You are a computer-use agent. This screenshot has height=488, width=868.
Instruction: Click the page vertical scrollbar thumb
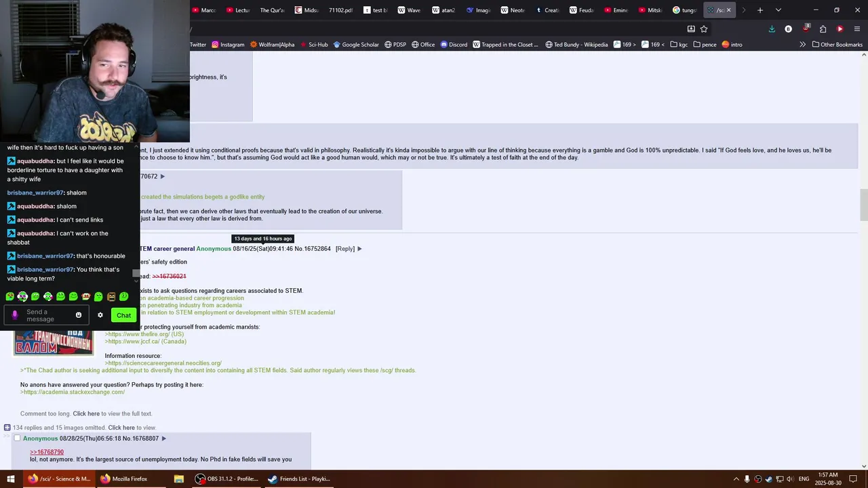(863, 205)
